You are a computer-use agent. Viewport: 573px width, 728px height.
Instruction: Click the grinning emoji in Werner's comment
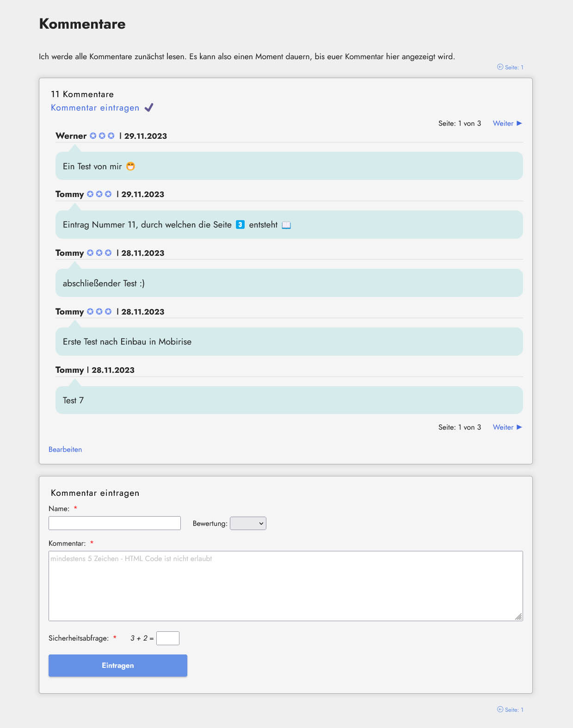pos(131,167)
